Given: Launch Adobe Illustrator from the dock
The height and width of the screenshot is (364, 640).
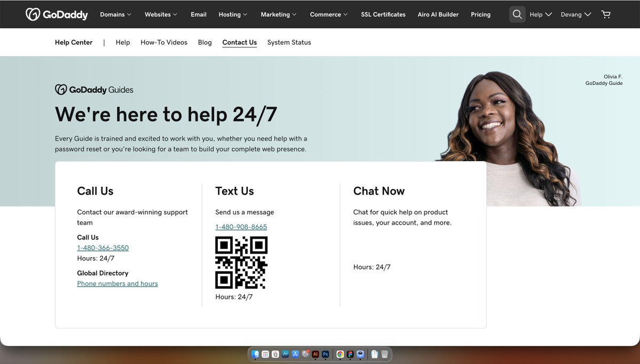Looking at the screenshot, I should [x=315, y=354].
